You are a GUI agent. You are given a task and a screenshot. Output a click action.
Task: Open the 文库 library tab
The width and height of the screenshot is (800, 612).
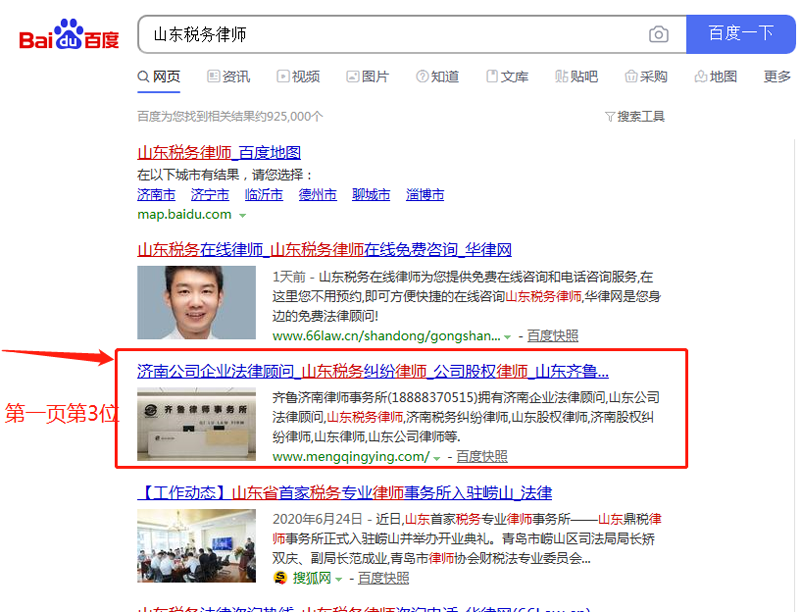(507, 77)
